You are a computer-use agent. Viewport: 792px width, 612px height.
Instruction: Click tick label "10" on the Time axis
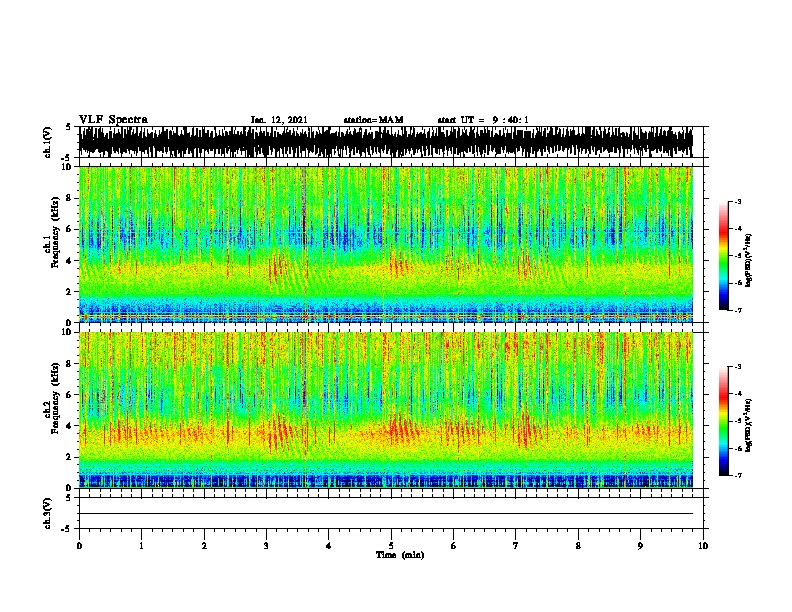(x=703, y=546)
